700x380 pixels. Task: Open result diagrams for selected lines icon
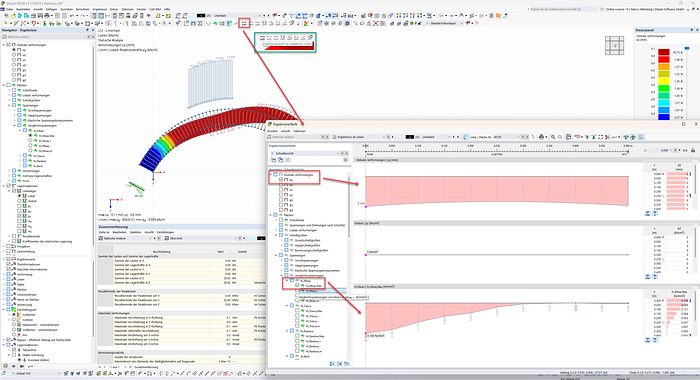(244, 23)
